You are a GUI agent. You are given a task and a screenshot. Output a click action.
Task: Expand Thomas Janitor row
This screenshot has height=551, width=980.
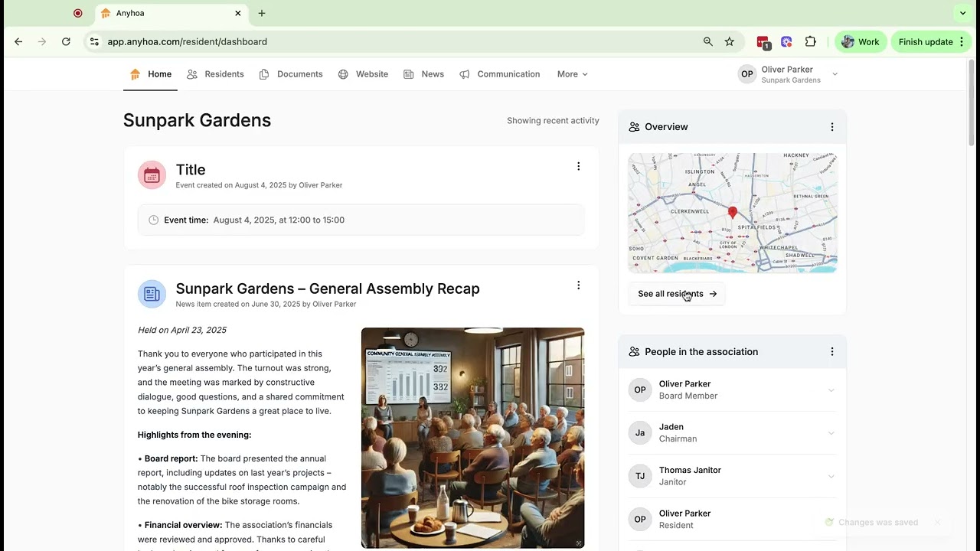(733, 476)
